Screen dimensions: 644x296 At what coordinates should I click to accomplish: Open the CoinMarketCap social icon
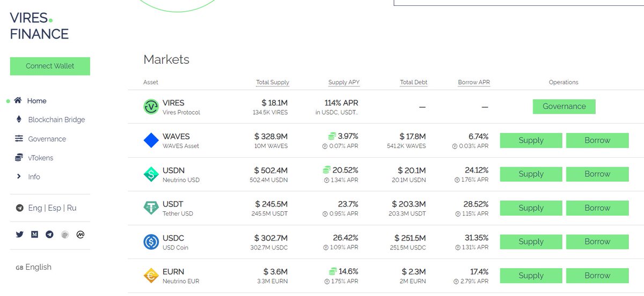(80, 234)
